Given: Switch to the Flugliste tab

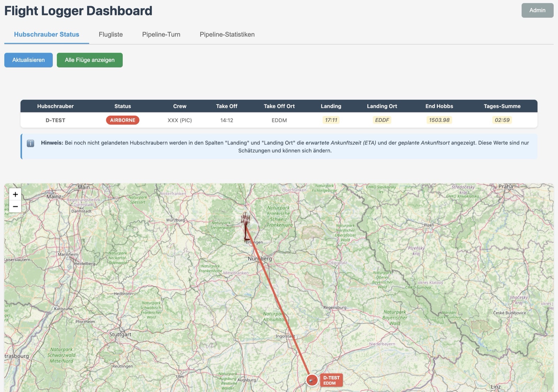Looking at the screenshot, I should click(x=111, y=34).
